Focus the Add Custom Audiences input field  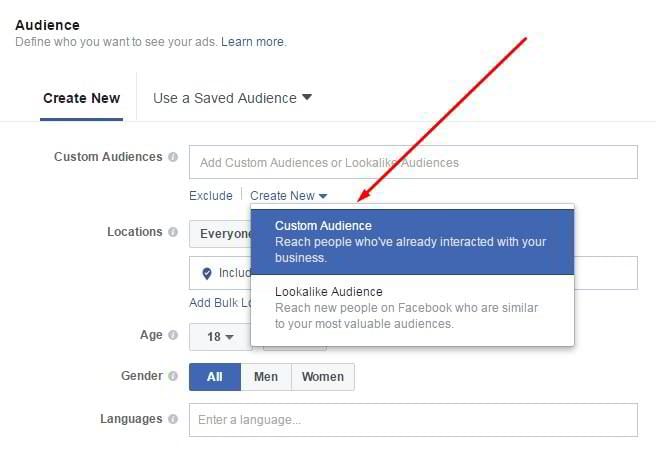tap(412, 162)
